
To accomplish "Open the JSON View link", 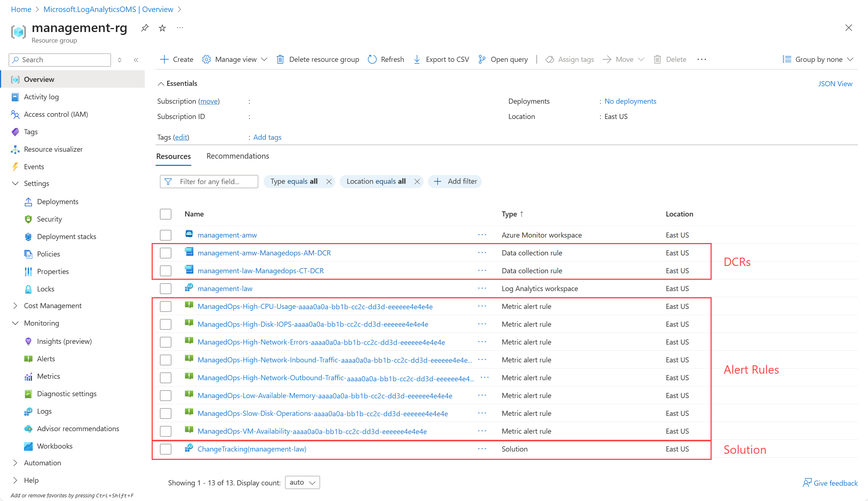I will [x=835, y=84].
